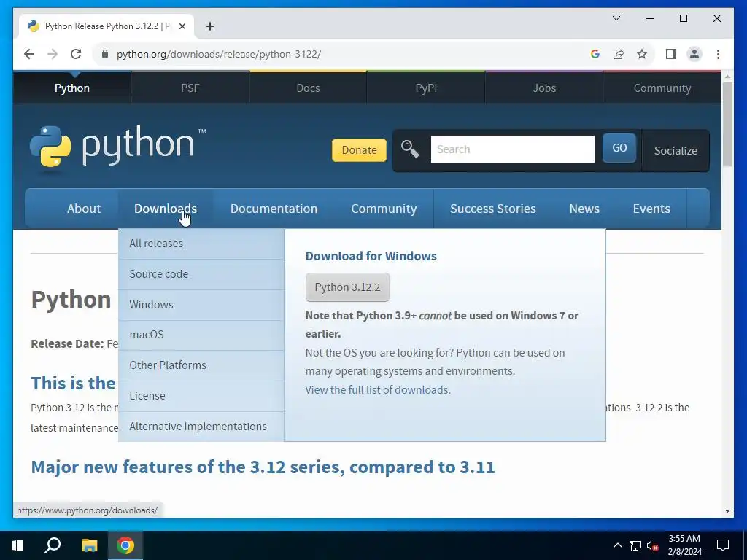Click inside the Search input field

513,149
